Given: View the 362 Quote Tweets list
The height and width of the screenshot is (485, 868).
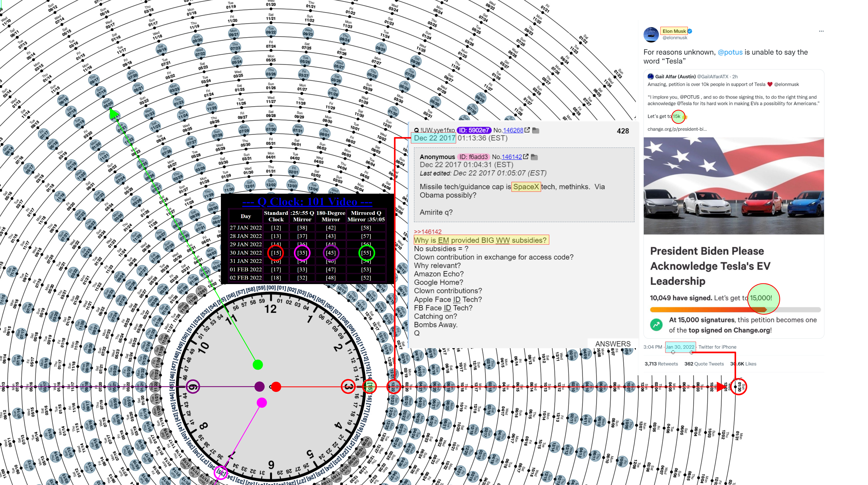Looking at the screenshot, I should tap(704, 363).
